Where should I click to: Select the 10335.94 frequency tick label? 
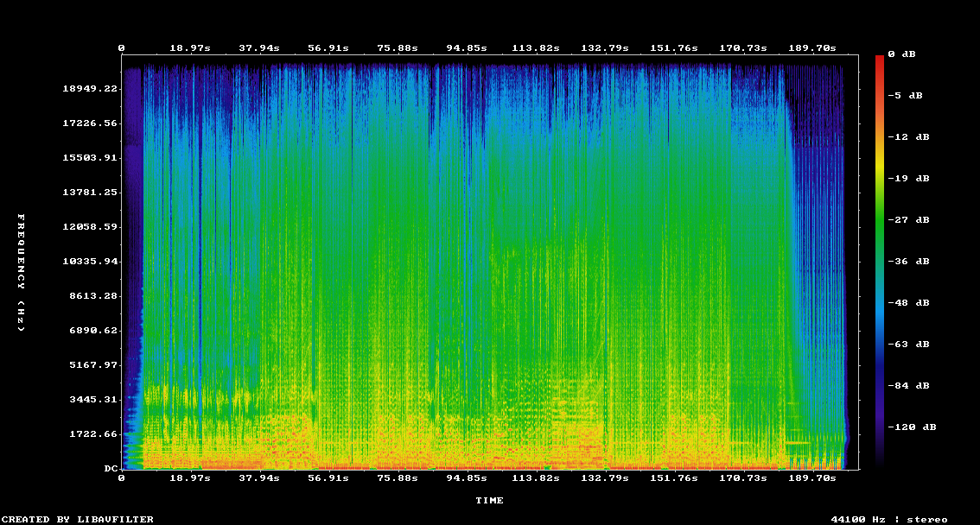tap(90, 261)
